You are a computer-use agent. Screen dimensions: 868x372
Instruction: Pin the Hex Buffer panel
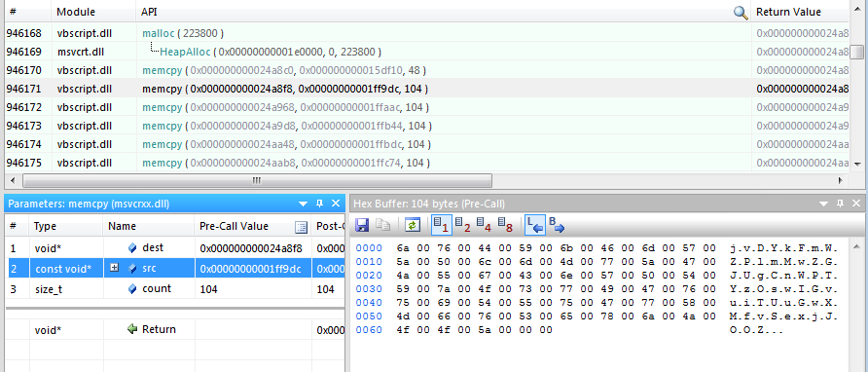click(x=840, y=205)
